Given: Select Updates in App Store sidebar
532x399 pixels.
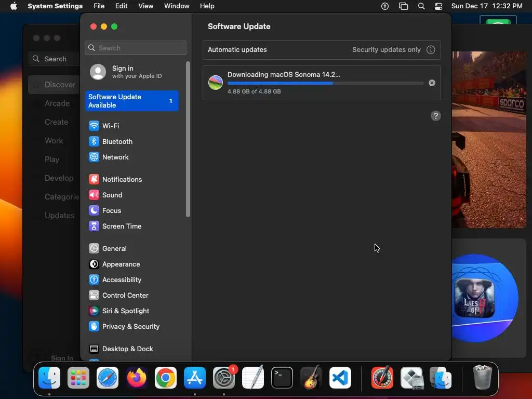Looking at the screenshot, I should (x=59, y=216).
